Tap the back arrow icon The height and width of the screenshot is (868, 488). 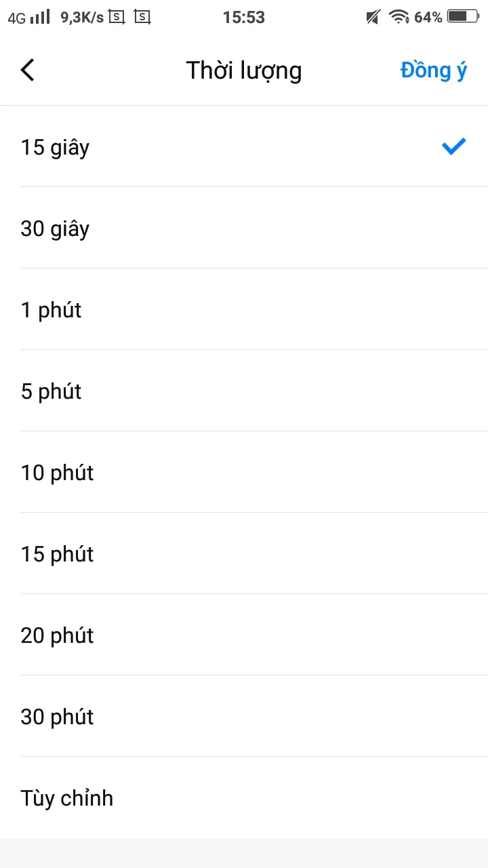point(27,70)
